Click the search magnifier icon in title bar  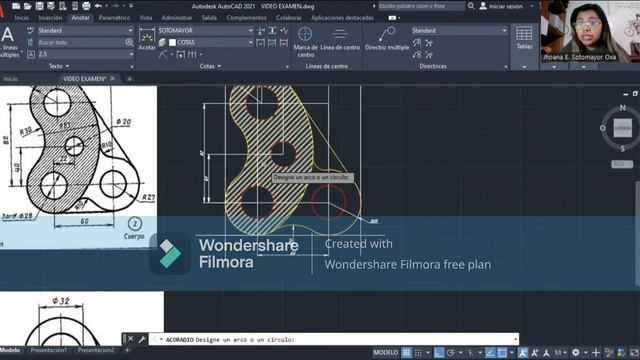pyautogui.click(x=471, y=6)
